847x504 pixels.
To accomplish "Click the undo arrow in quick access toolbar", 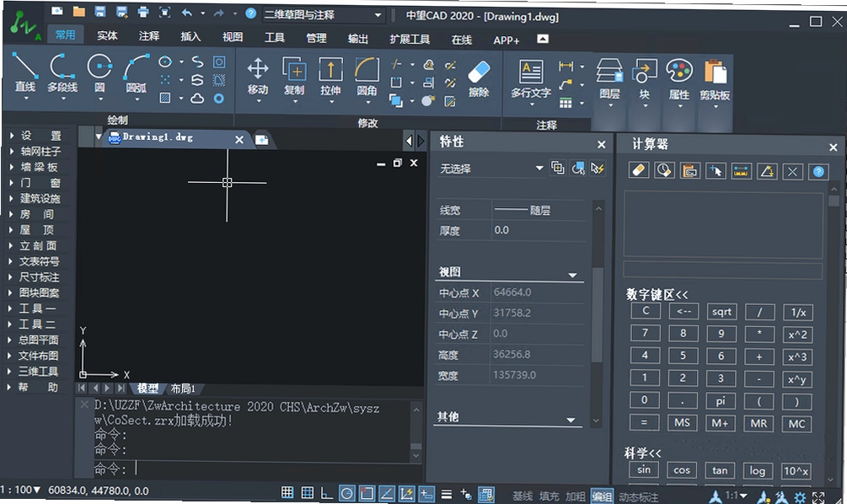I will point(187,13).
